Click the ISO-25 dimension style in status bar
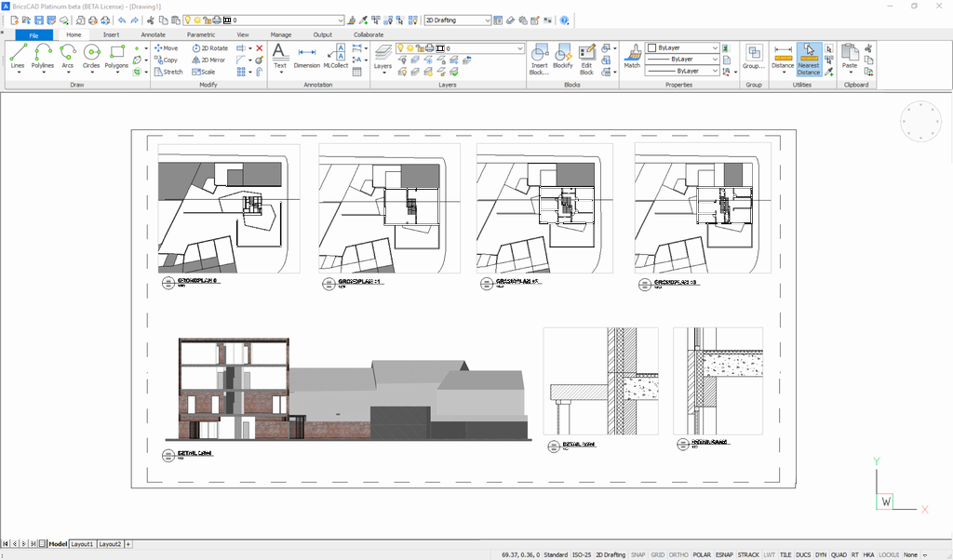Screen dimensions: 953x560 582,554
